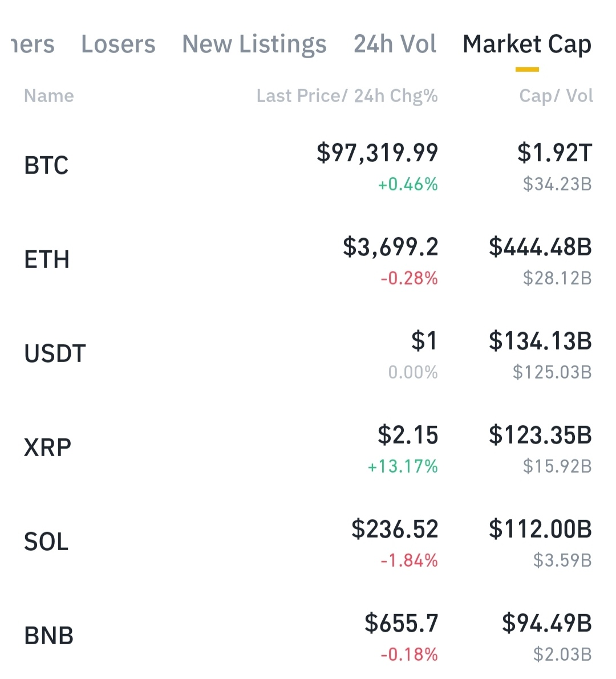Open the USDT coin row
The image size is (616, 679).
pos(308,354)
